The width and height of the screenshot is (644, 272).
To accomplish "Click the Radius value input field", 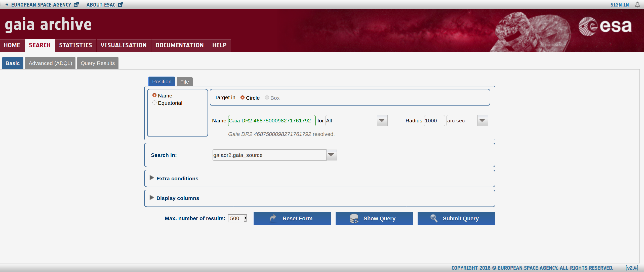I will pos(434,121).
